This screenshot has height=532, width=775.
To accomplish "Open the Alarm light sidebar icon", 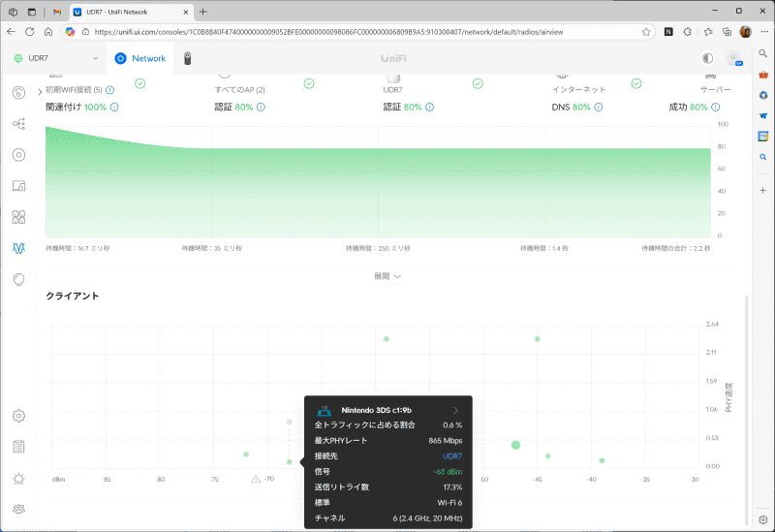I will click(18, 478).
